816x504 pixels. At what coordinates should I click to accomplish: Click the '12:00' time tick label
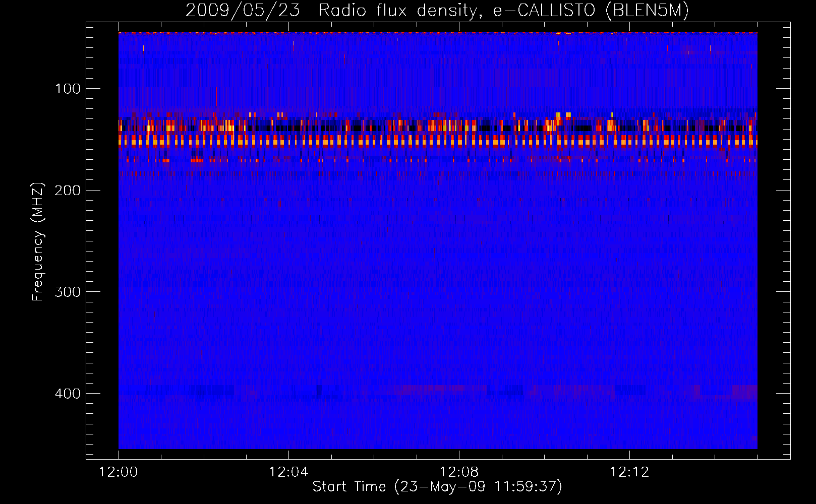click(119, 472)
